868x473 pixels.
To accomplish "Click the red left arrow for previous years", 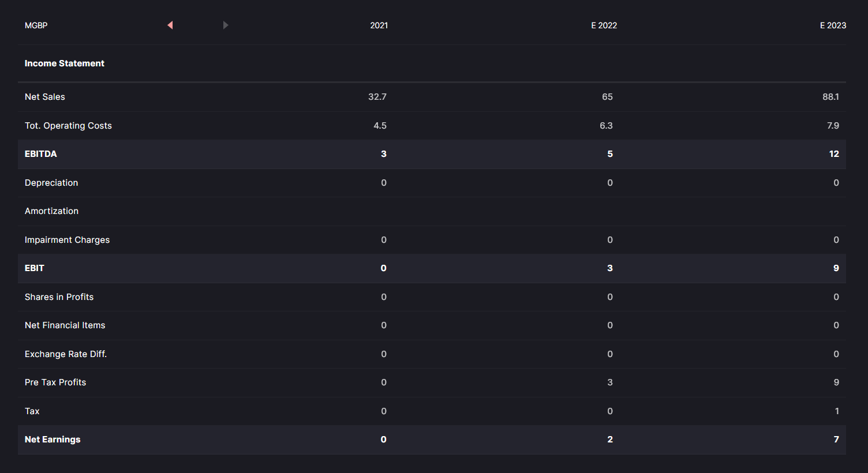I will (170, 25).
